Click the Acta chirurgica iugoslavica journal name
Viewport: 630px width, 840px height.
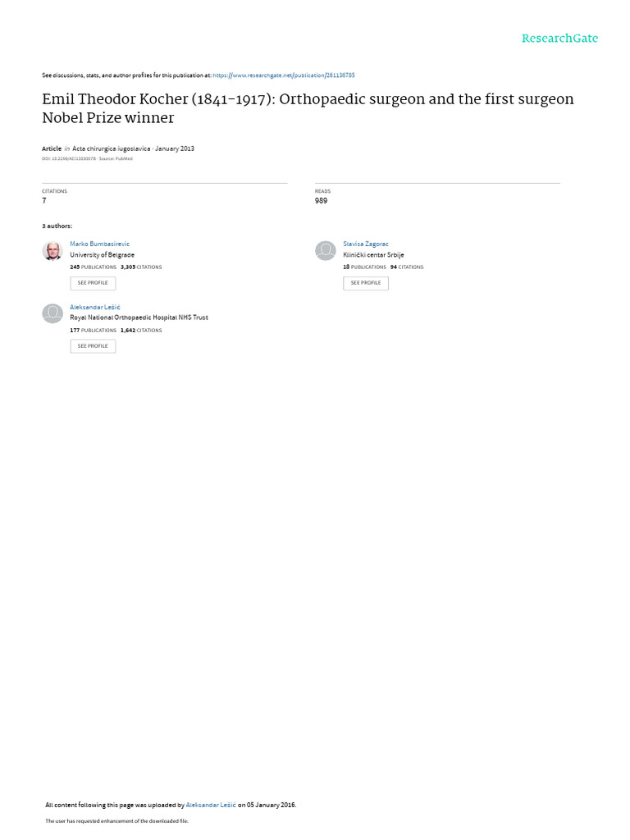coord(112,148)
